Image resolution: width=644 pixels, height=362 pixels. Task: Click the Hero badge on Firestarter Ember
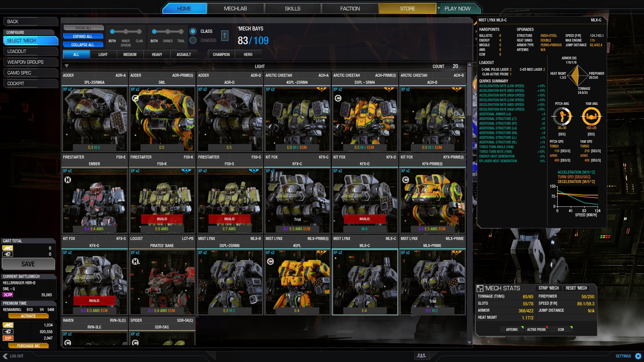coord(68,180)
